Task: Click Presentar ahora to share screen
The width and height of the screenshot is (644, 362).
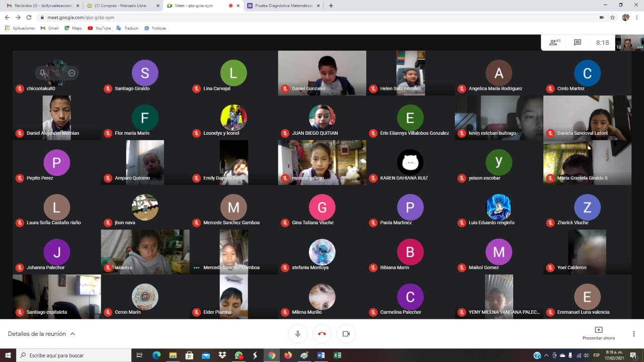Action: (598, 333)
